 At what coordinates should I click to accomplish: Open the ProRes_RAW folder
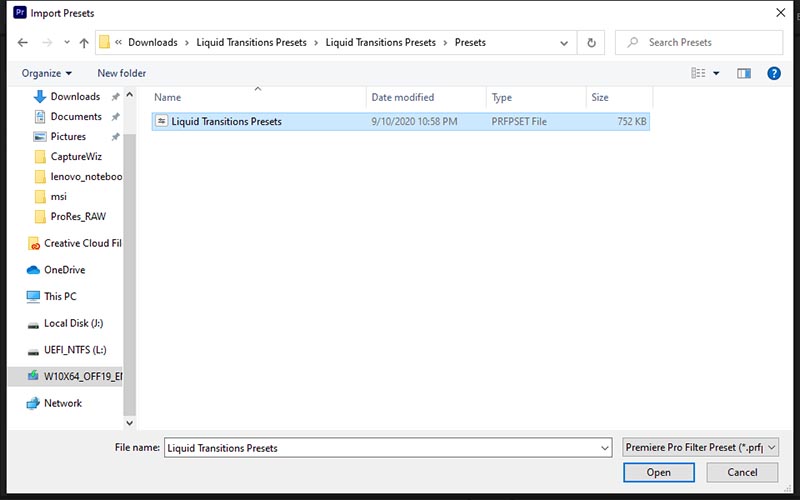pyautogui.click(x=69, y=216)
